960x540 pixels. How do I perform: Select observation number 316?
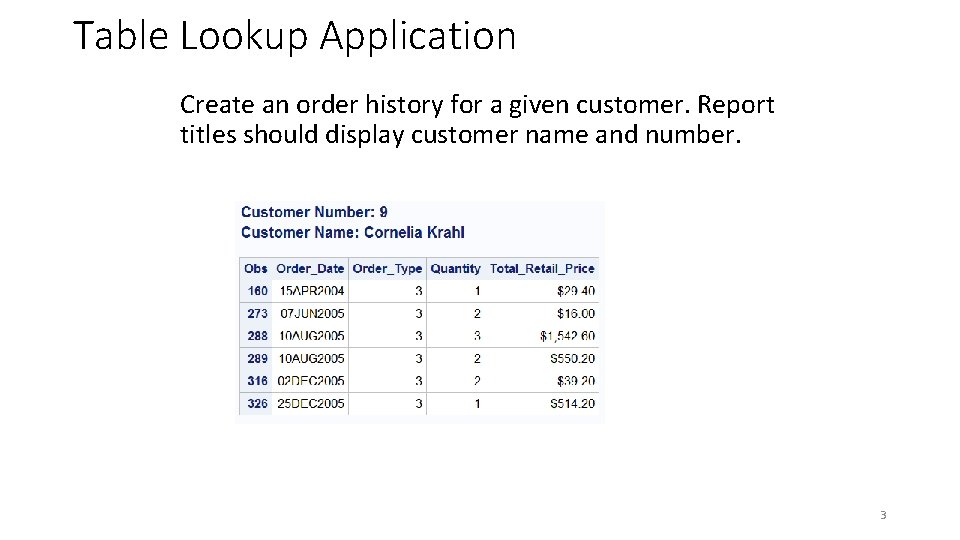click(x=257, y=381)
